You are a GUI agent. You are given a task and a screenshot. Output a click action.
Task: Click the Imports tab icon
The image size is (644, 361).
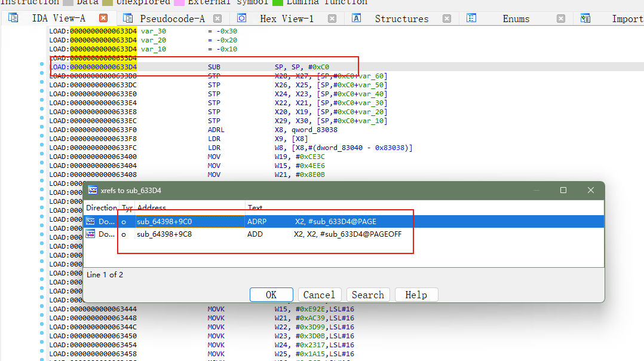click(585, 18)
